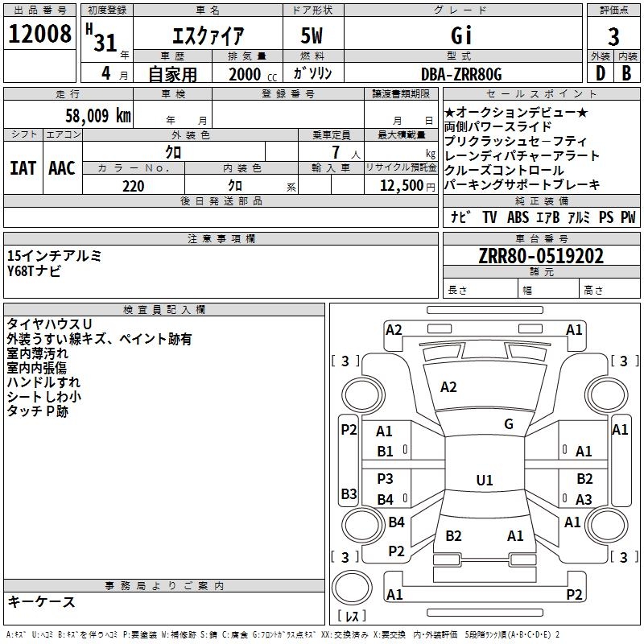Select the レーンディパチャーアラート line
This screenshot has height=644, width=644.
[522, 155]
